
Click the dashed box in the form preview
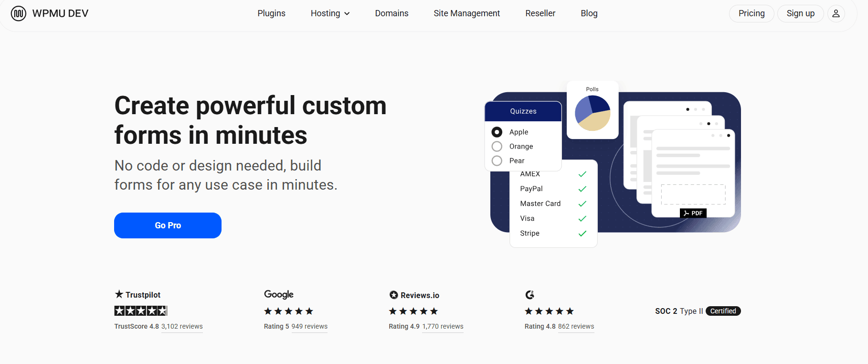(693, 194)
